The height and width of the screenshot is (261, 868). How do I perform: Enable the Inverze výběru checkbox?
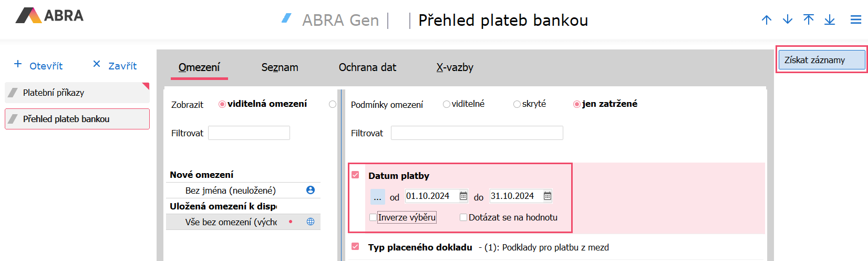(x=373, y=217)
